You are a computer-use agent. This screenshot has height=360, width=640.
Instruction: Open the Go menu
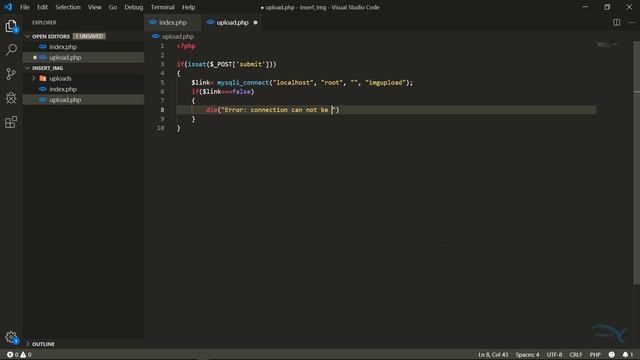coord(113,7)
